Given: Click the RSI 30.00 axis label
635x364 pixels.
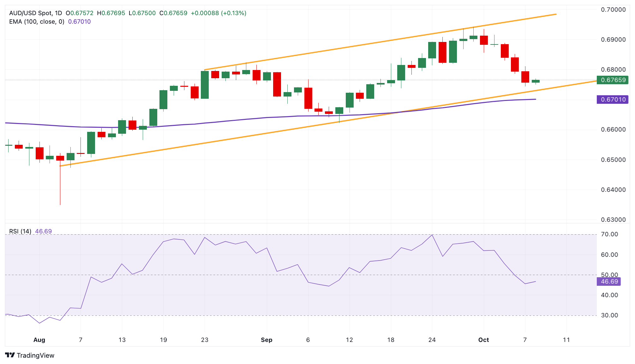Looking at the screenshot, I should pos(609,315).
